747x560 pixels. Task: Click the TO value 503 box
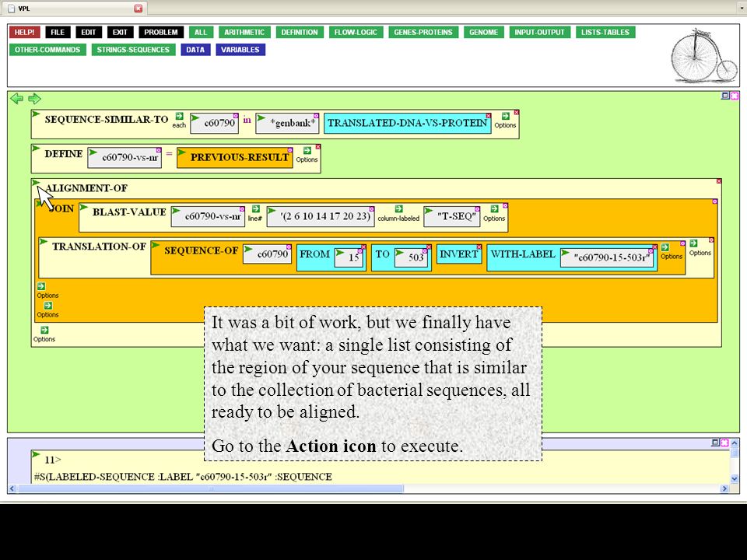pos(412,257)
